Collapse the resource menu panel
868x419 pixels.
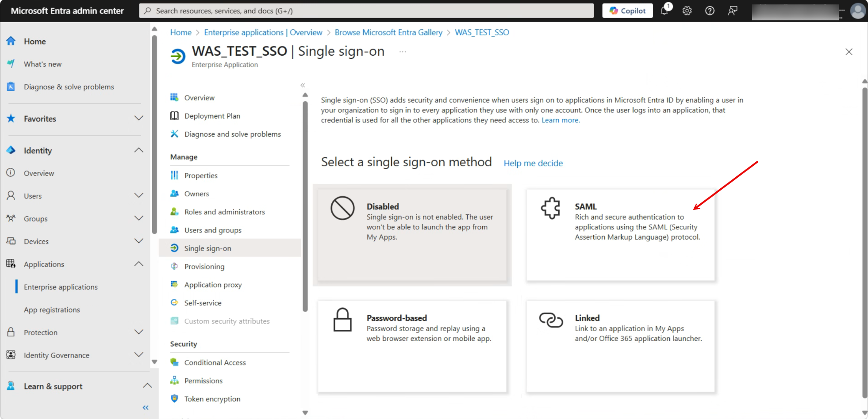[303, 85]
